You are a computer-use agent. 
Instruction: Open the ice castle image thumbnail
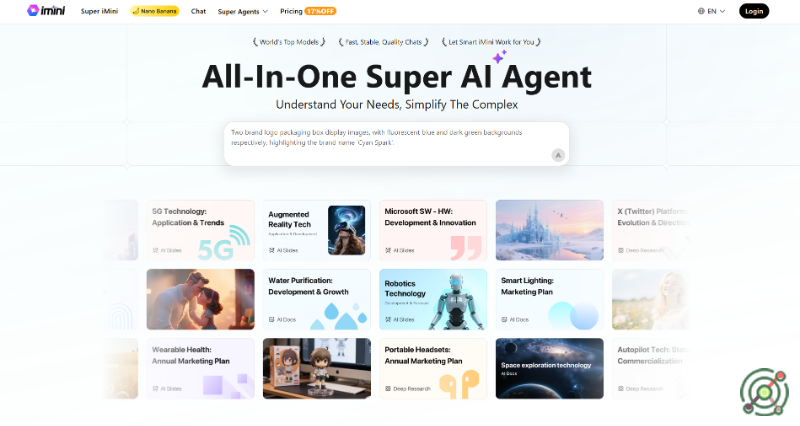click(x=549, y=230)
